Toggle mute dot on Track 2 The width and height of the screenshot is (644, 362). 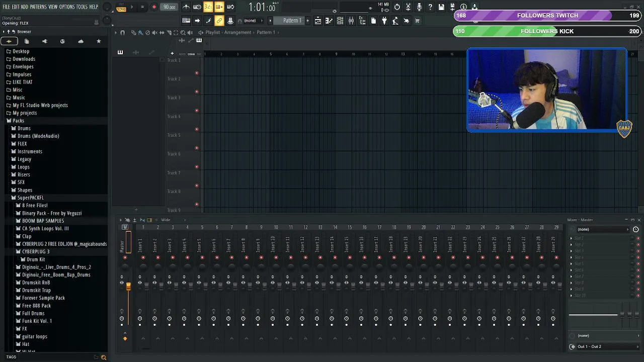(x=197, y=92)
